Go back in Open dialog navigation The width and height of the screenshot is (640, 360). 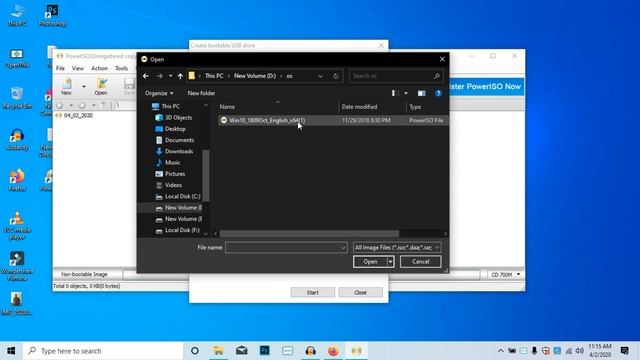146,76
